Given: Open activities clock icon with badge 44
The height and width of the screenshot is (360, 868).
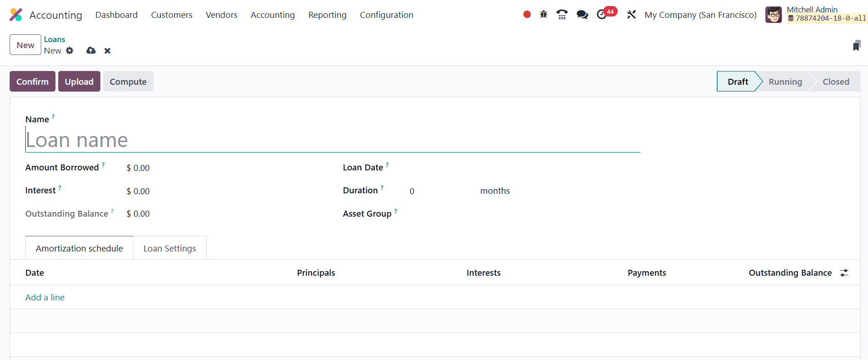Looking at the screenshot, I should point(602,15).
